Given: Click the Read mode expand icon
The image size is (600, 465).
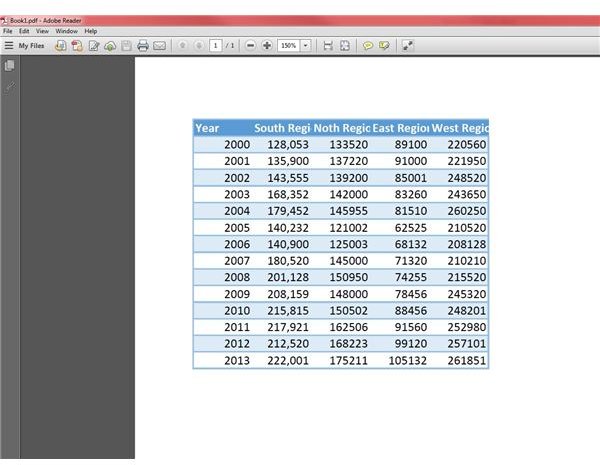Looking at the screenshot, I should (x=408, y=46).
